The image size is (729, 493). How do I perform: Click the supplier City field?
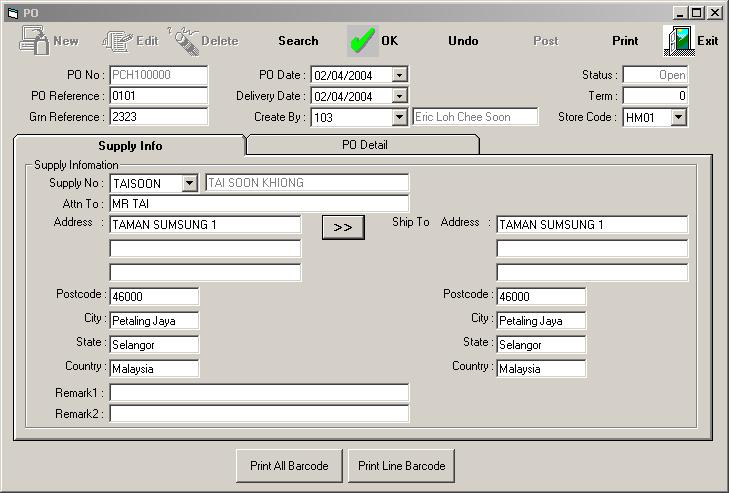(154, 320)
